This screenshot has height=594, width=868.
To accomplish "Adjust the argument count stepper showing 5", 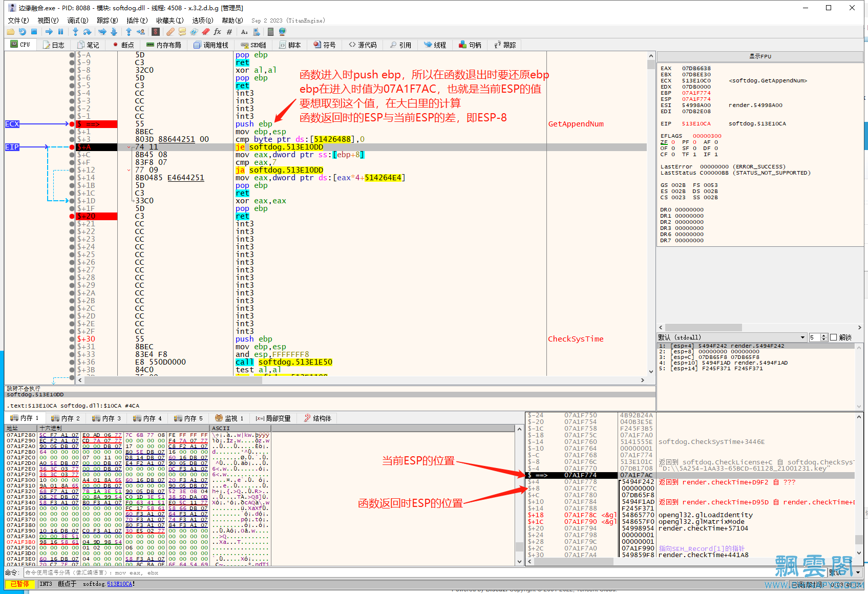I will pyautogui.click(x=823, y=337).
